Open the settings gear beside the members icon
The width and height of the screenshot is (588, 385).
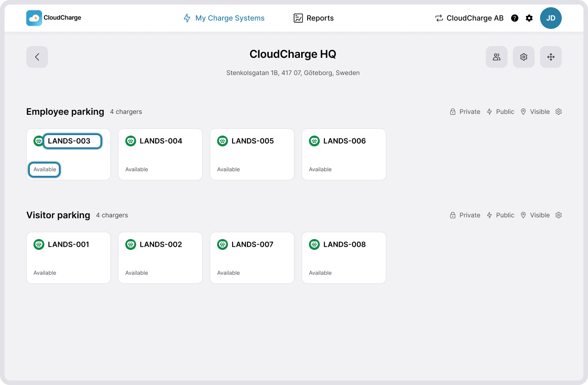[523, 57]
